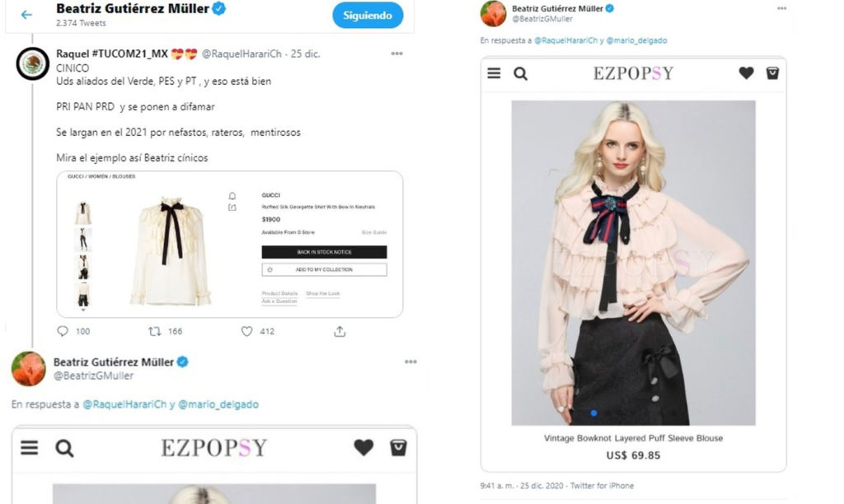Share Raquel's tweet via upload icon
Image resolution: width=844 pixels, height=504 pixels.
340,331
